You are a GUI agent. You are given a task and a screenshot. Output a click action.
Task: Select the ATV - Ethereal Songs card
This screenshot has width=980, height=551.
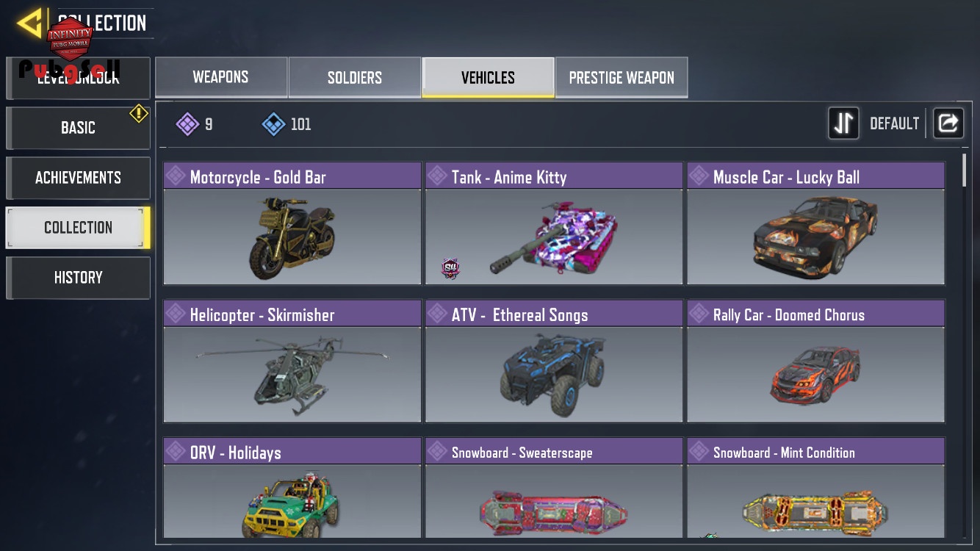pyautogui.click(x=554, y=361)
